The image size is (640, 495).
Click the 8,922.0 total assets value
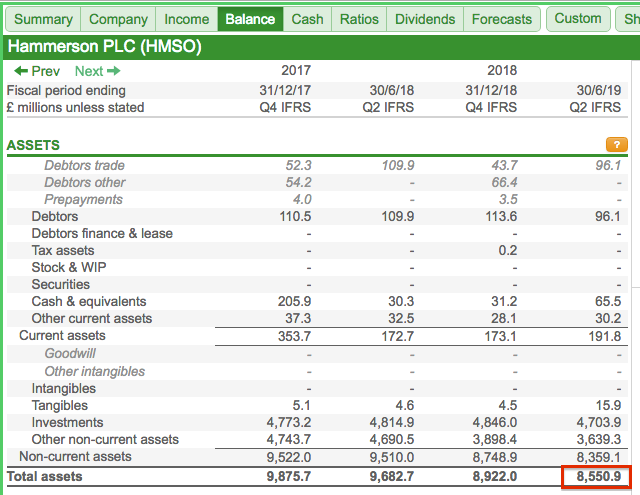click(x=495, y=477)
